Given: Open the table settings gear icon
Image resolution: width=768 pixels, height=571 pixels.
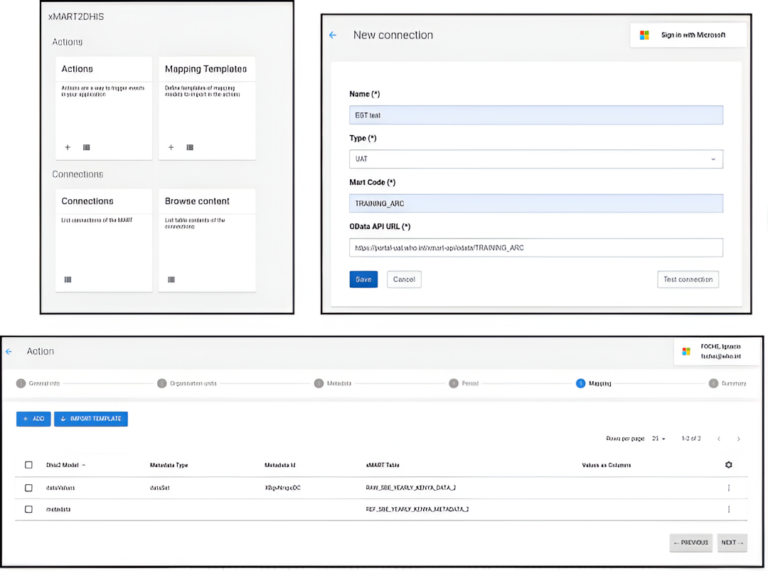Looking at the screenshot, I should (728, 465).
